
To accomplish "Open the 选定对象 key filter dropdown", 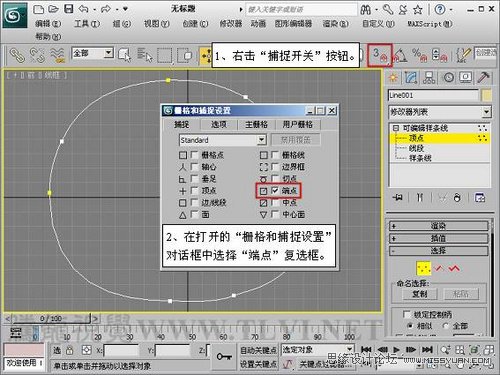I will pyautogui.click(x=349, y=349).
